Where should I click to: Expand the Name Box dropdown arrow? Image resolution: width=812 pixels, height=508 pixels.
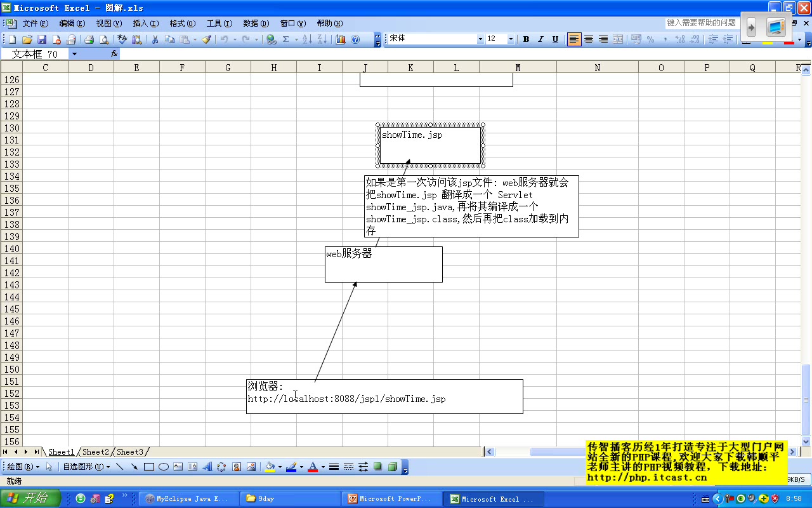tap(74, 54)
